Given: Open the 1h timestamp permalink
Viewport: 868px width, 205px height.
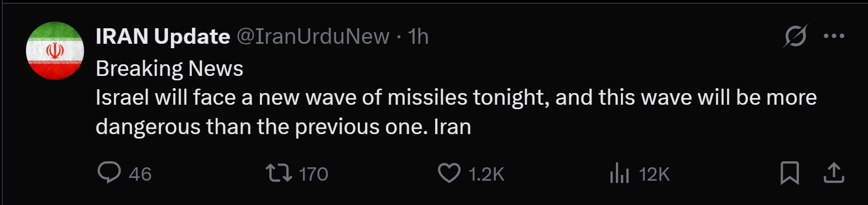Looking at the screenshot, I should tap(418, 37).
